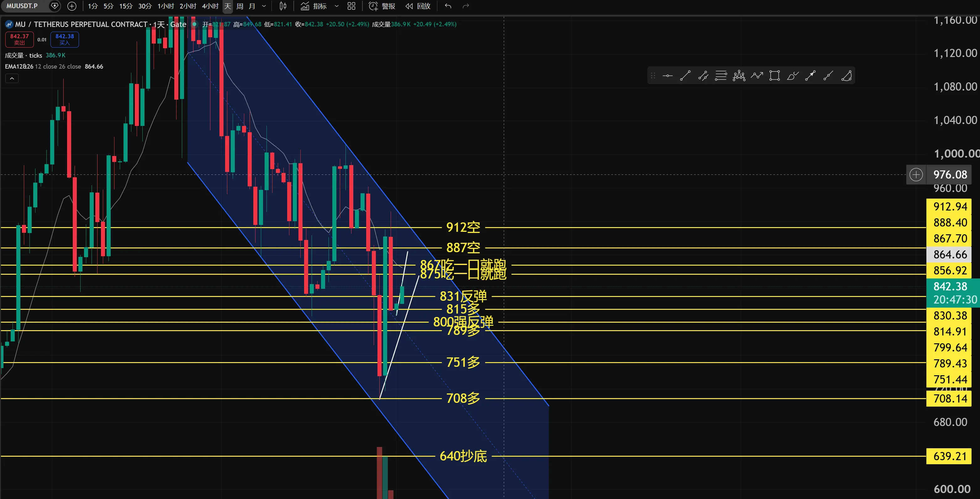
Task: Click the 708.14 yellow price axis label
Action: 949,399
